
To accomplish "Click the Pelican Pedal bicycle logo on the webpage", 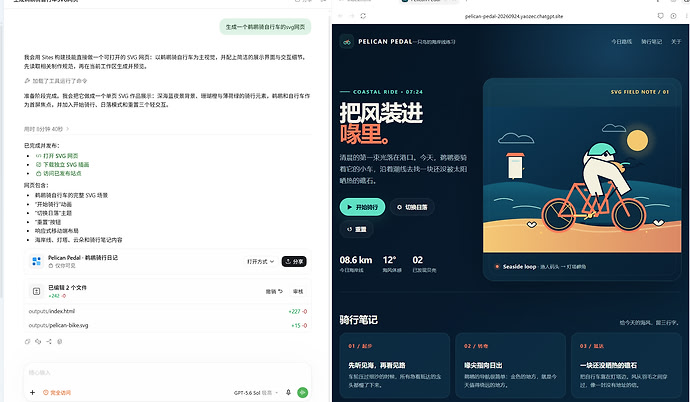I will [x=347, y=42].
